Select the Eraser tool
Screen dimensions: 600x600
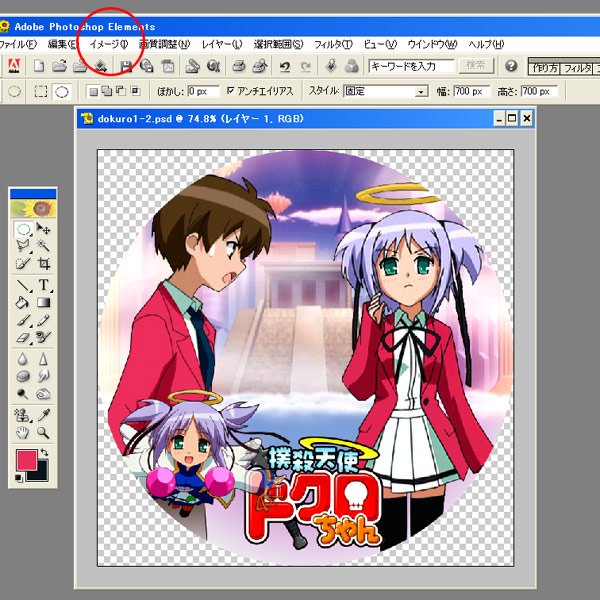(x=23, y=337)
